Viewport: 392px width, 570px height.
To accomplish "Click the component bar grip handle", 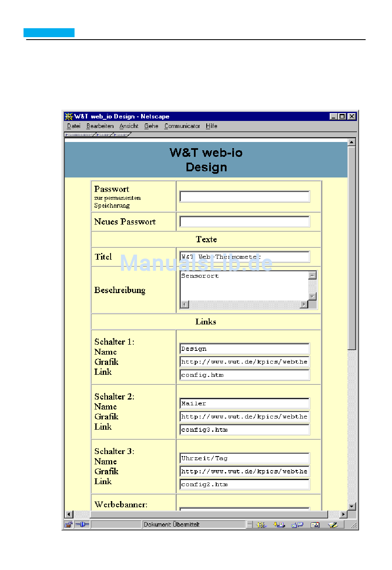I will pyautogui.click(x=249, y=525).
